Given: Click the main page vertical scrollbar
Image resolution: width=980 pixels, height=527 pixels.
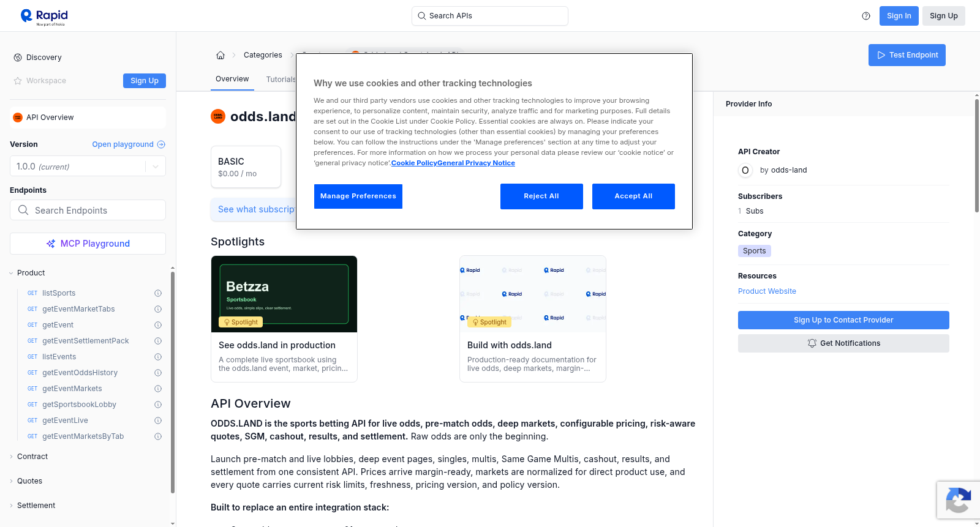Looking at the screenshot, I should coord(977,156).
